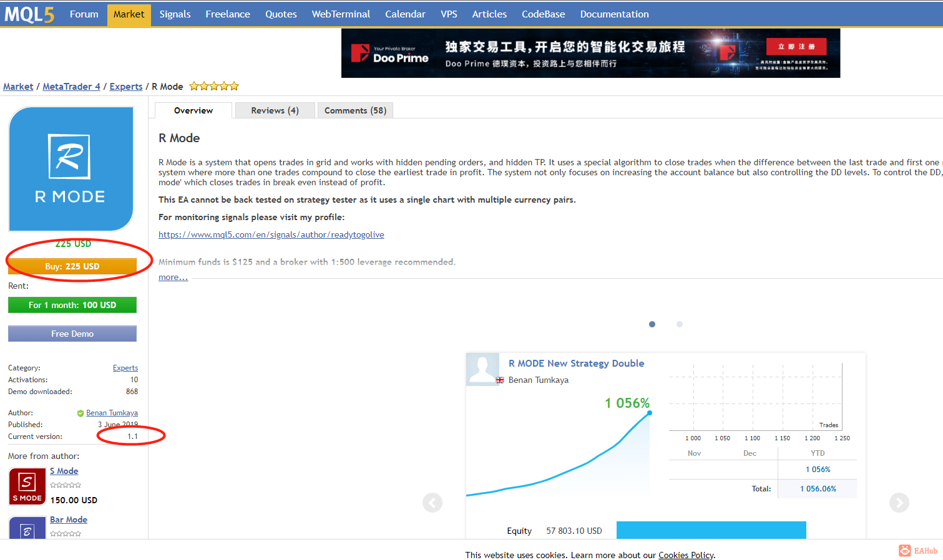
Task: Show next signal with right arrow
Action: (x=899, y=503)
